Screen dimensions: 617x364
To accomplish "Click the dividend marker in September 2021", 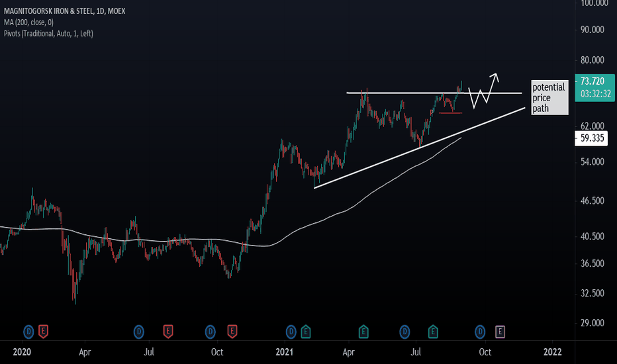I will pos(480,332).
